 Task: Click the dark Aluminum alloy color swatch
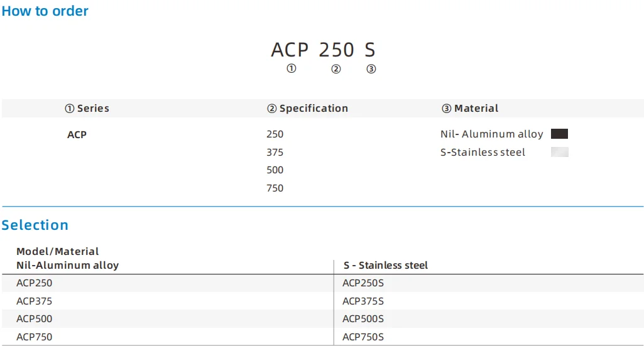(x=559, y=134)
